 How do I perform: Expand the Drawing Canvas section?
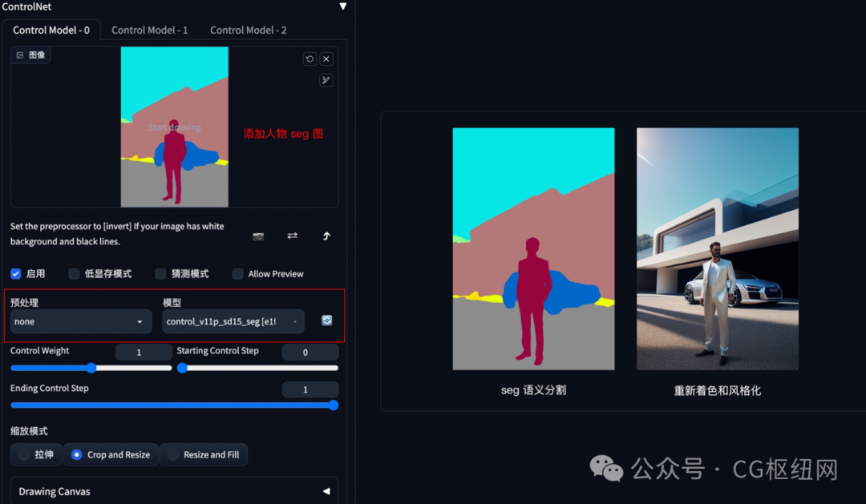coord(175,491)
